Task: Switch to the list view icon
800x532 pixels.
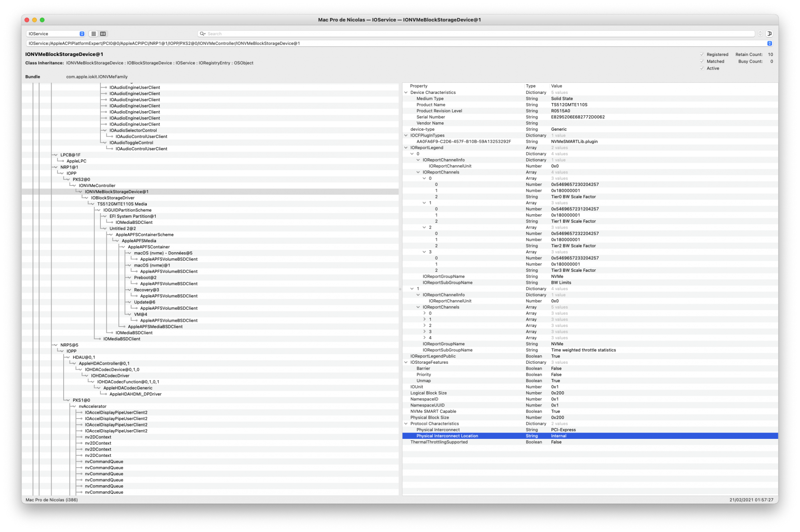Action: [94, 34]
